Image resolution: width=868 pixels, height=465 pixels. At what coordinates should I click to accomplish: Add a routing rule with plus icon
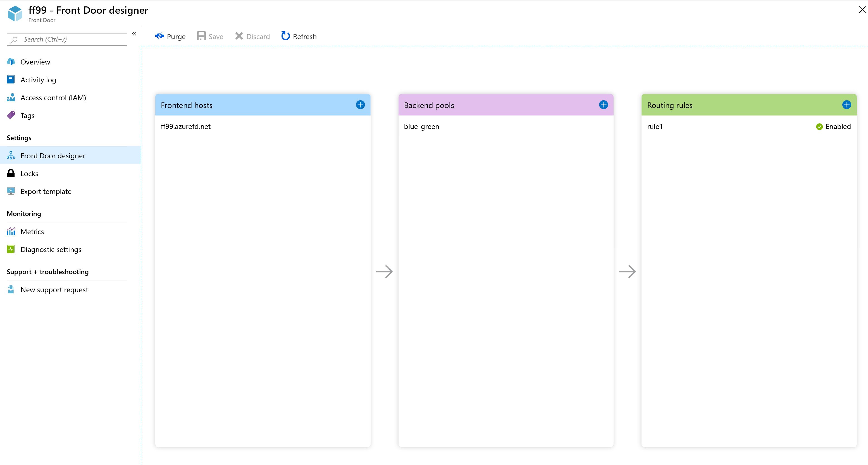tap(846, 105)
